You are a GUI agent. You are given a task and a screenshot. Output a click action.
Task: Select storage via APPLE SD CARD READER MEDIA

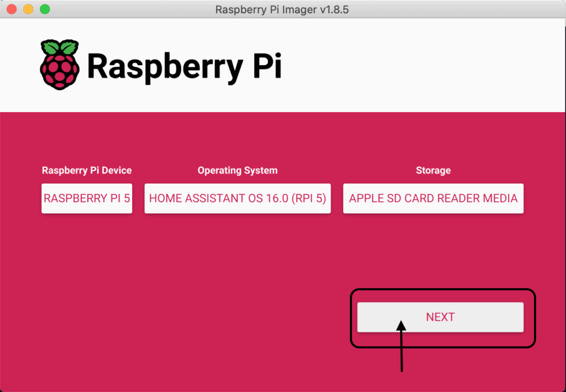point(433,198)
